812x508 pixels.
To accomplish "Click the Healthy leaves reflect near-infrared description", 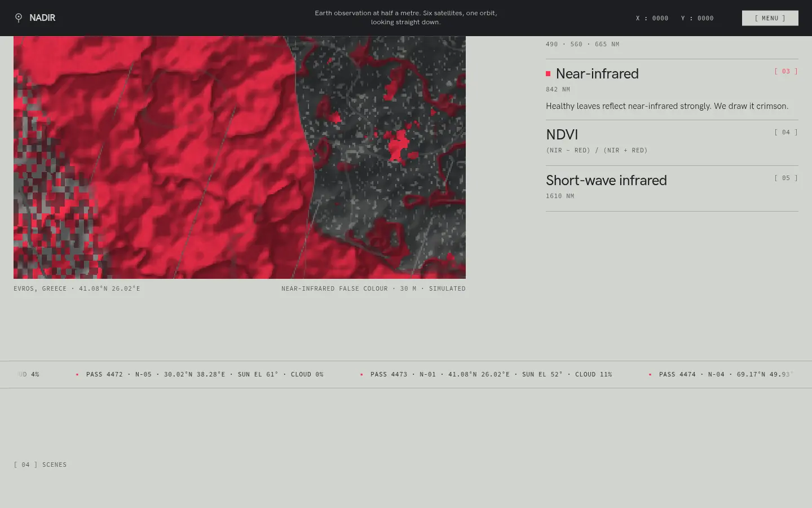I will (x=667, y=106).
